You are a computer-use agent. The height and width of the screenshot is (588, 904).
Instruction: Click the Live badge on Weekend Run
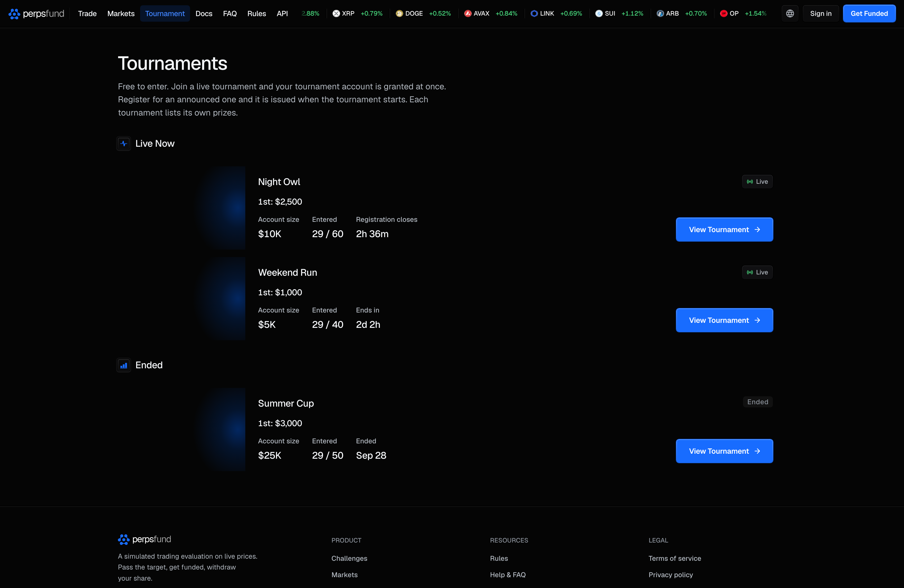coord(757,272)
